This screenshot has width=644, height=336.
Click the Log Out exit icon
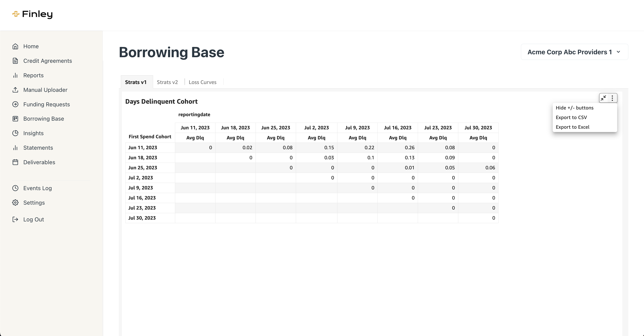(x=15, y=219)
